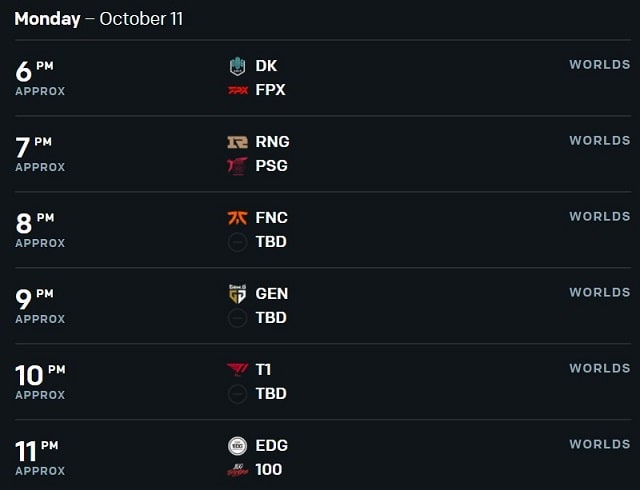This screenshot has width=640, height=490.
Task: Select WORLDS label on EDG match
Action: click(x=600, y=444)
